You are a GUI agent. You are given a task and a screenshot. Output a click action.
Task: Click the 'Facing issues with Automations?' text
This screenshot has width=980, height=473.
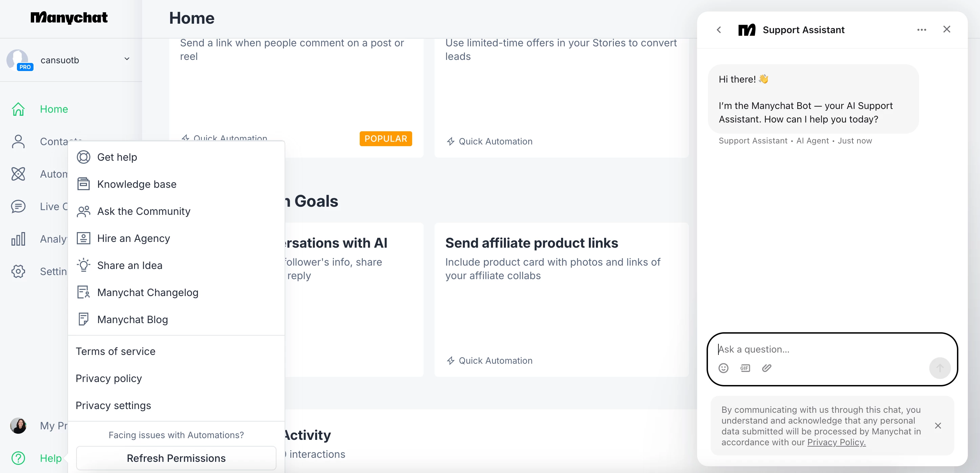tap(176, 435)
